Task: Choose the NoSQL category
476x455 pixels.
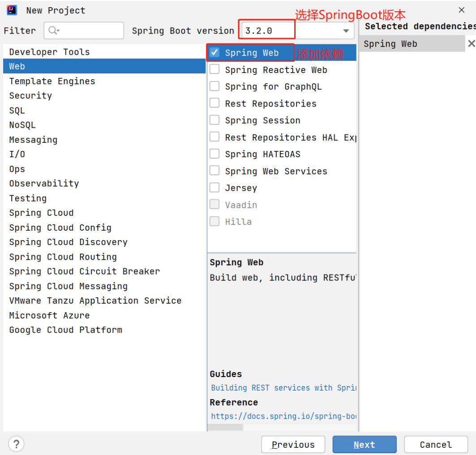Action: tap(104, 125)
